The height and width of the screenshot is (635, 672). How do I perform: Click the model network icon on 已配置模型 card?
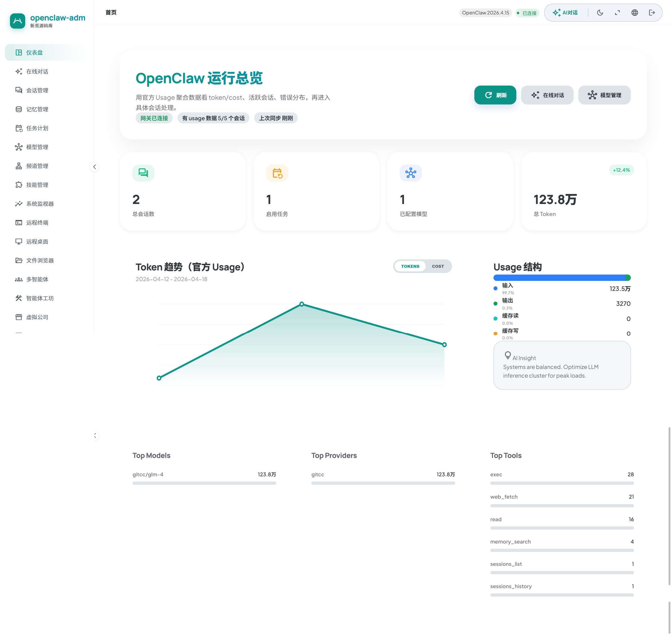tap(411, 173)
